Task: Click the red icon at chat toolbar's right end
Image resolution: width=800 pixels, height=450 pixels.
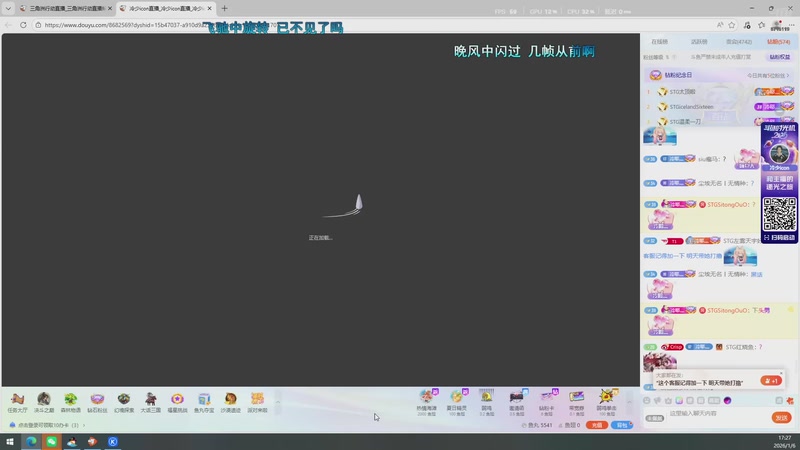Action: (790, 401)
